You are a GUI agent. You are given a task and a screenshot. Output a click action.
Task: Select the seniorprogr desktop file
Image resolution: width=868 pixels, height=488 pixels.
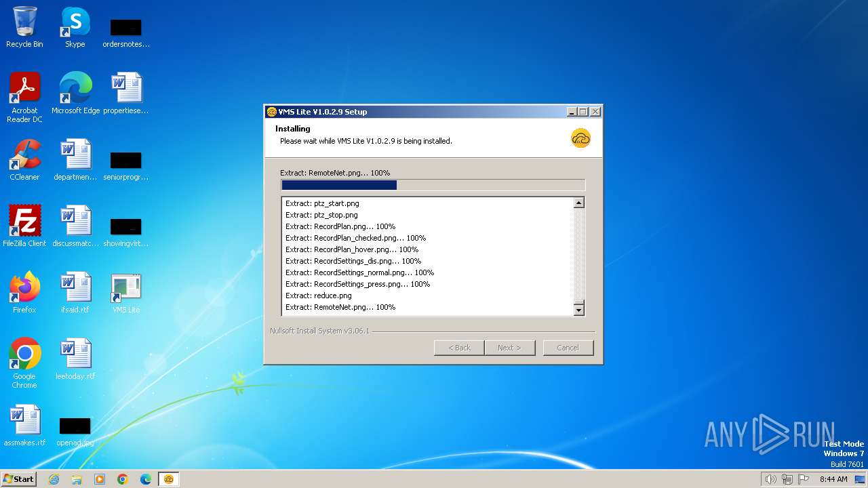(126, 165)
